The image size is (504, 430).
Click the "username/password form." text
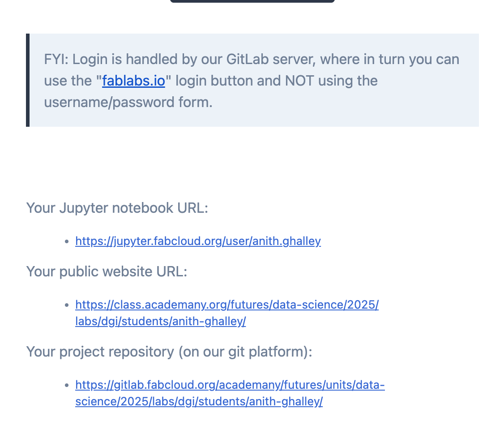(x=128, y=103)
